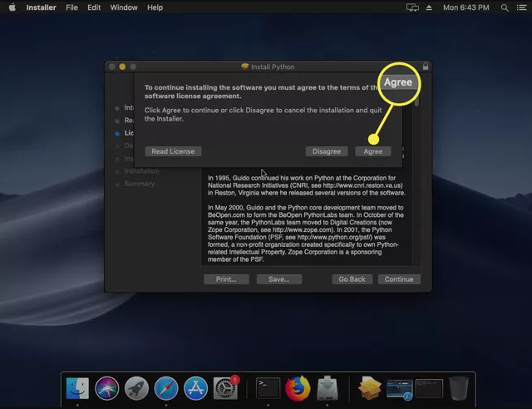The width and height of the screenshot is (532, 409).
Task: Click the eject icon in menu bar
Action: point(429,7)
